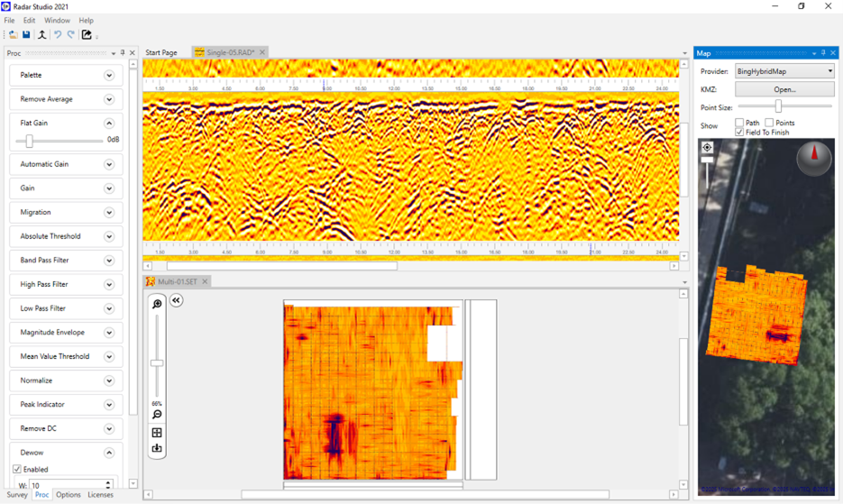
Task: Switch to the Options tab at bottom
Action: pyautogui.click(x=69, y=495)
